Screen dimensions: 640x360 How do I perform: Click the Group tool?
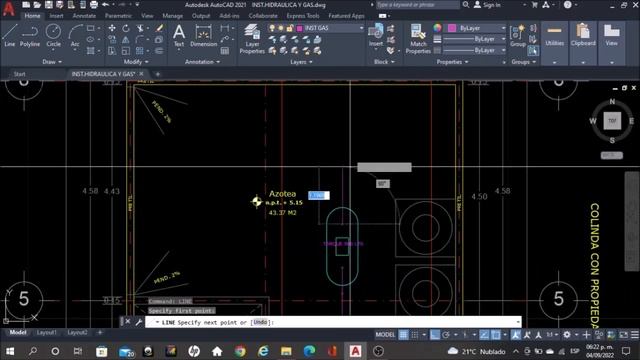point(518,36)
